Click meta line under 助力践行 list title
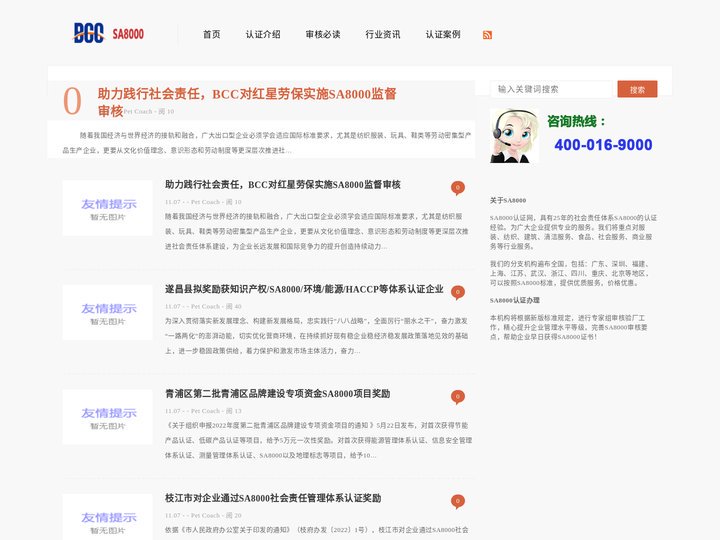The height and width of the screenshot is (540, 720). pyautogui.click(x=203, y=202)
